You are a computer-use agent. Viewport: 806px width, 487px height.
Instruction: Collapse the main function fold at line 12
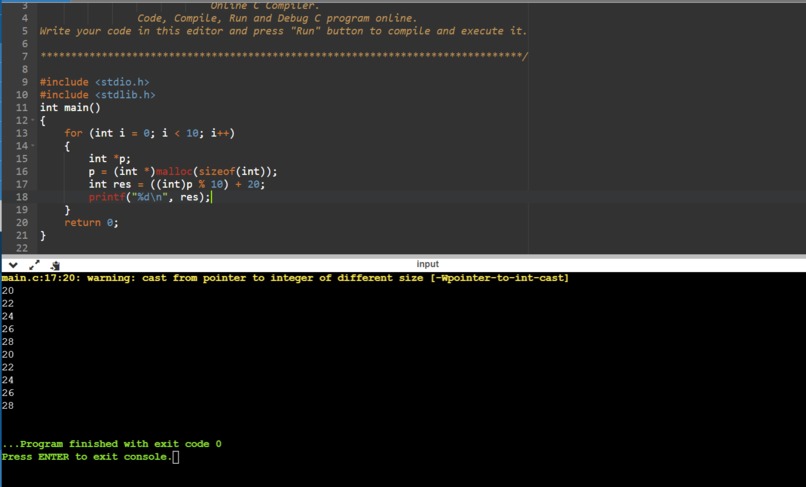[x=33, y=120]
